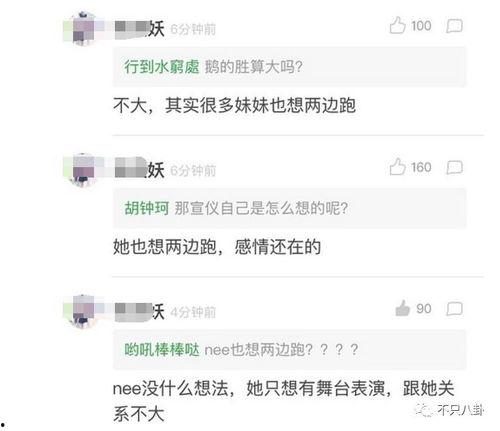Select the quoted nee也想两边跑 question

[281, 350]
